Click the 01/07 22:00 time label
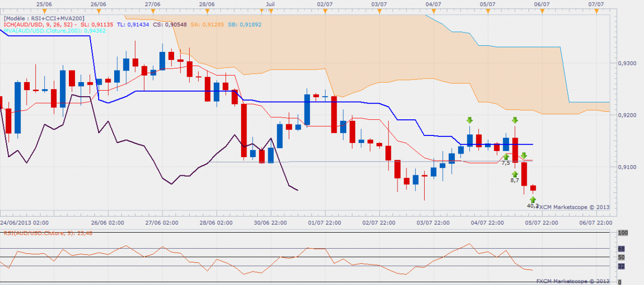This screenshot has height=285, width=644. pos(325,222)
